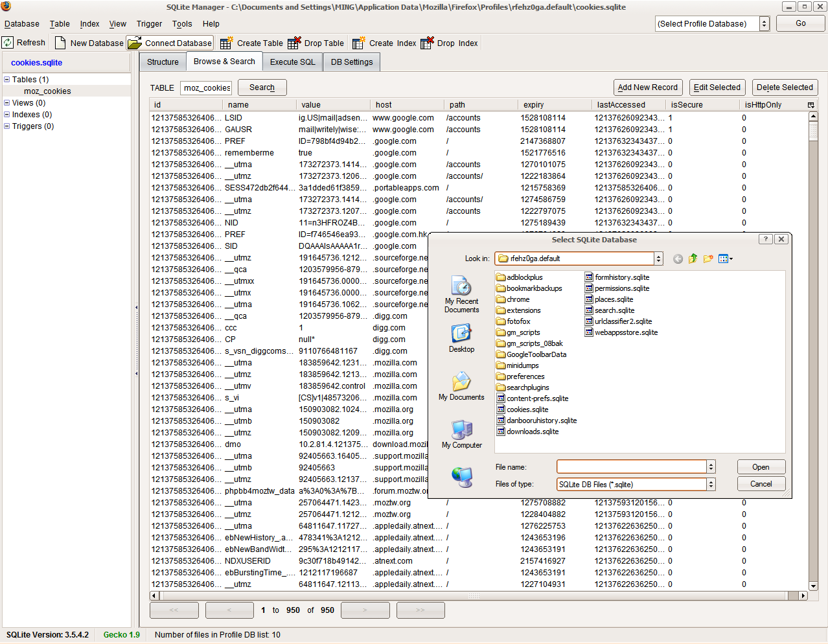Switch to the DB Settings tab
Image resolution: width=828 pixels, height=644 pixels.
[x=352, y=62]
